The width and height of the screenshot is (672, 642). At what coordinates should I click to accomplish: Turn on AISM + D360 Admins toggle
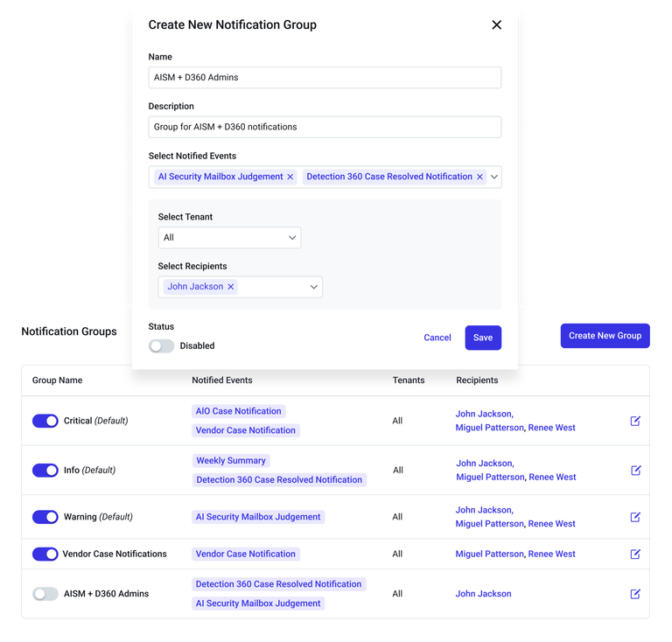45,594
